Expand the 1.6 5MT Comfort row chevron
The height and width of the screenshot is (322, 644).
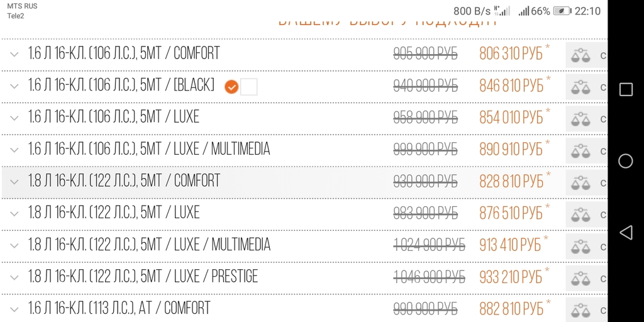[14, 54]
